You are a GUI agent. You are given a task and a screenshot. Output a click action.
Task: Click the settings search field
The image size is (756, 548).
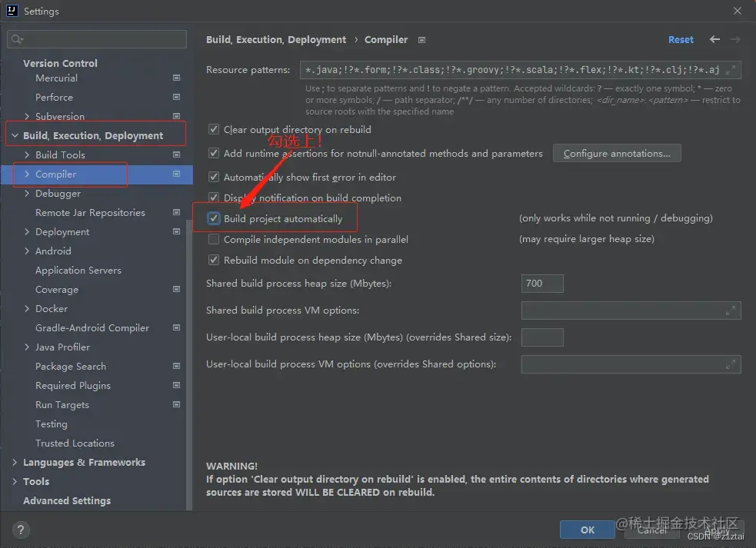(x=97, y=39)
